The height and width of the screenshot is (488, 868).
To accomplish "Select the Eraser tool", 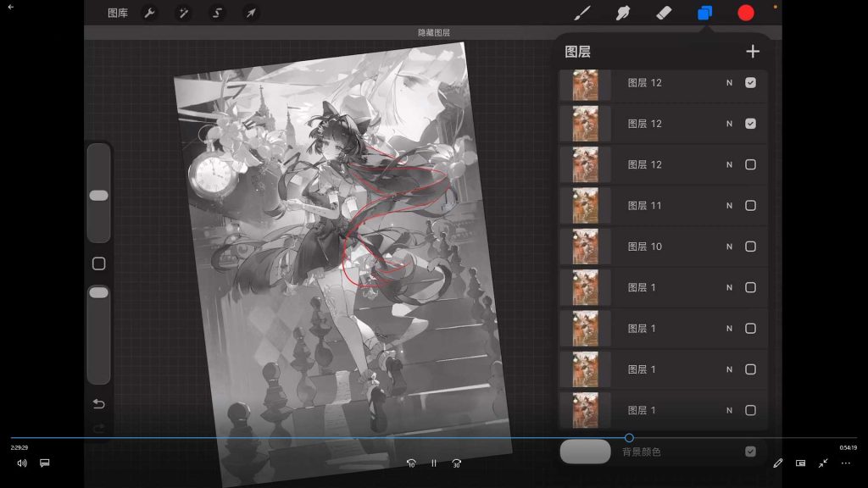I will pos(664,13).
